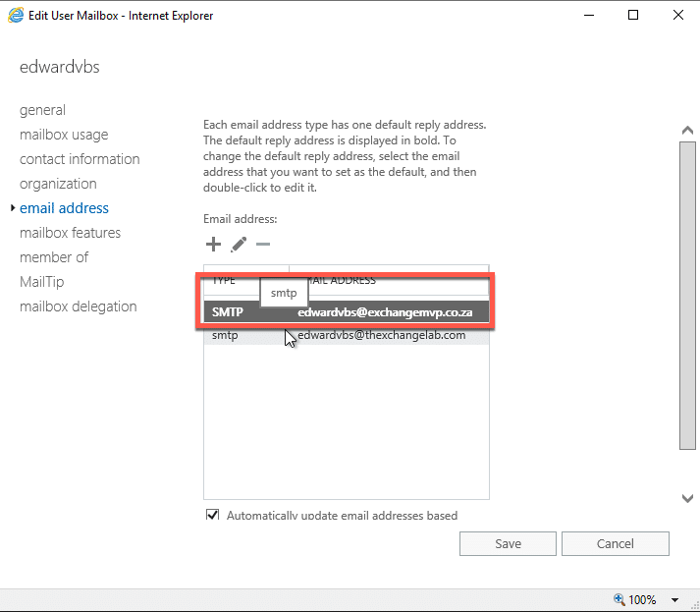Open the mailbox usage section
This screenshot has width=700, height=612.
(x=64, y=135)
